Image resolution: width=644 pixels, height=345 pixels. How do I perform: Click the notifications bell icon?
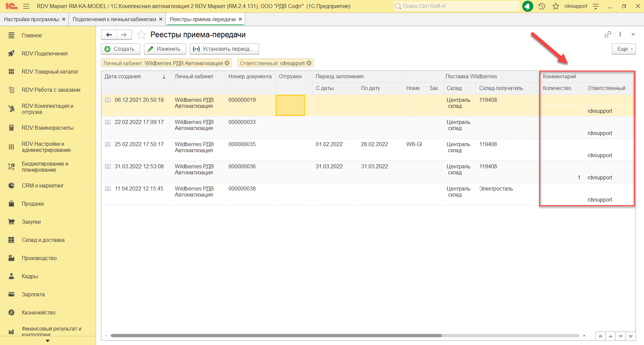coord(528,6)
